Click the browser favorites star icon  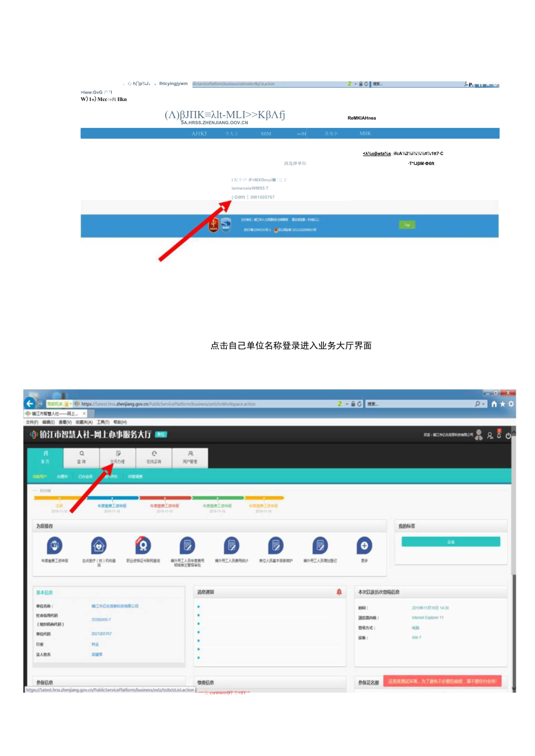pyautogui.click(x=502, y=404)
